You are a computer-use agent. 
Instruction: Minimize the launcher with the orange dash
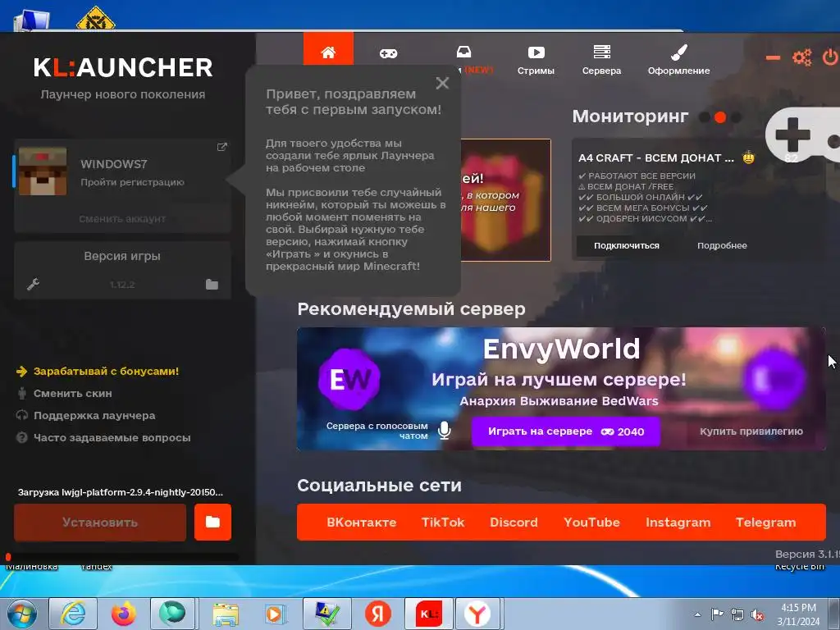[x=773, y=57]
